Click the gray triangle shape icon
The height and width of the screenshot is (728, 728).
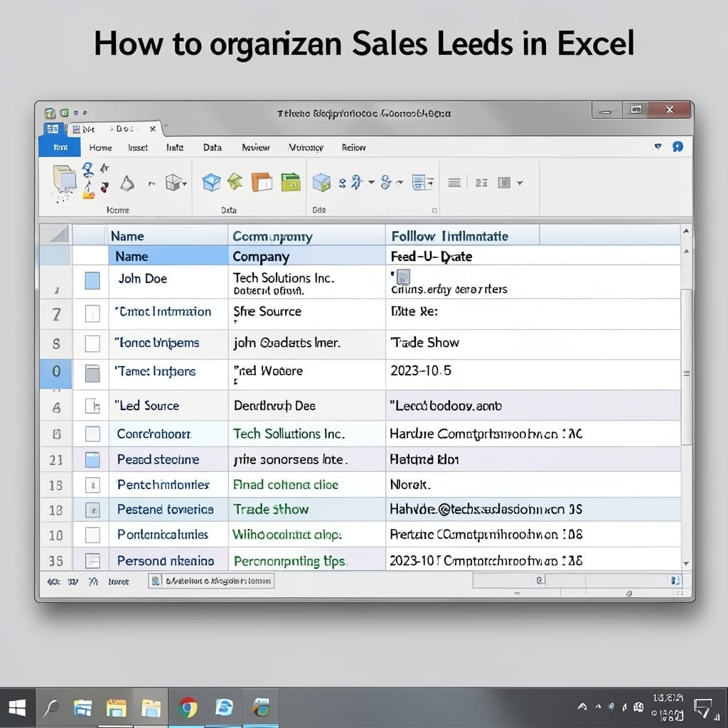pyautogui.click(x=127, y=183)
